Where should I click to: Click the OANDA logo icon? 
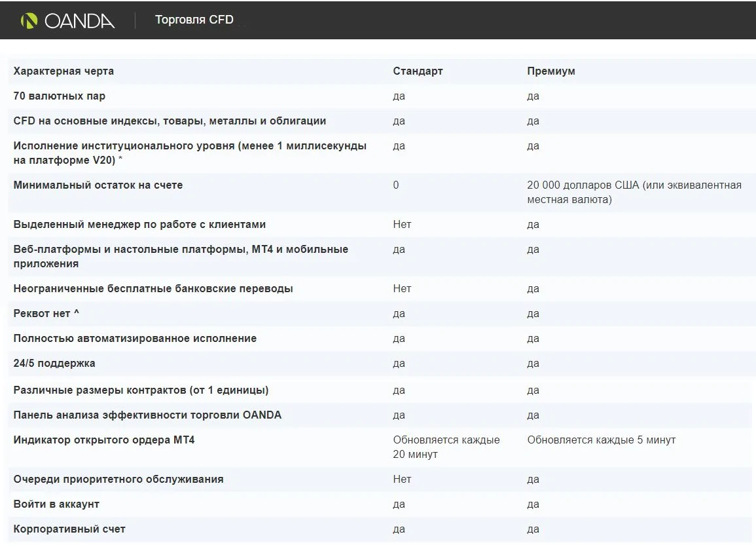[29, 20]
